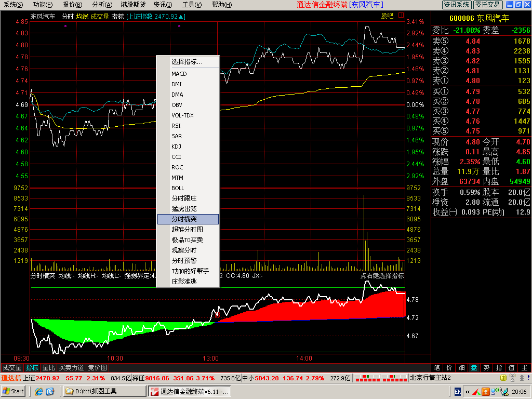The height and width of the screenshot is (399, 532).
Task: Open 股吧 link above chart
Action: tap(387, 16)
